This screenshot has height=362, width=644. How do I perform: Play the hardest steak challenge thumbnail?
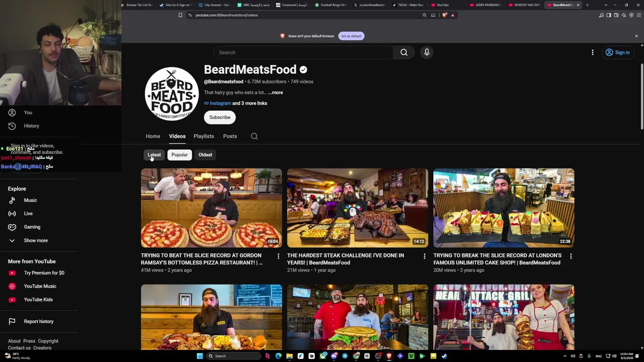(358, 208)
